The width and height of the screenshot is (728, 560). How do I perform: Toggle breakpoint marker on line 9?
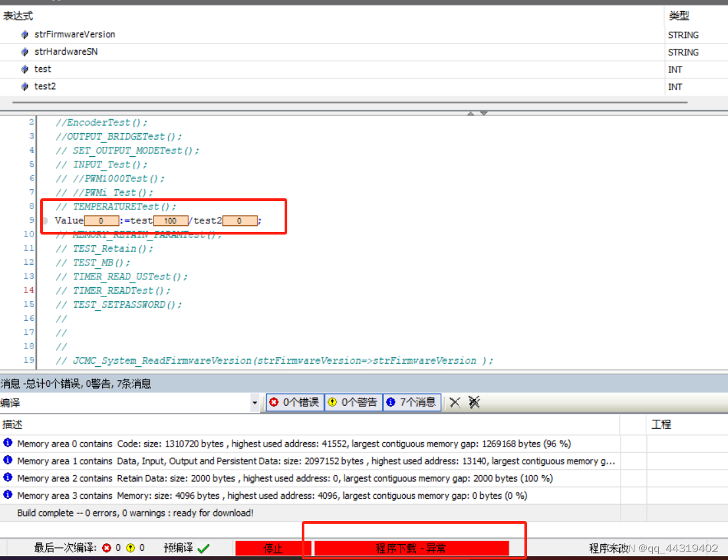(45, 221)
